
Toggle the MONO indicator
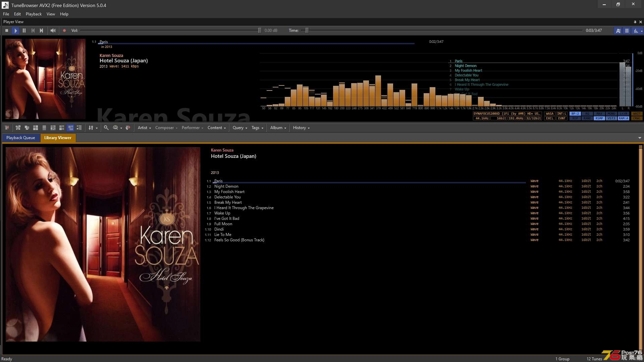(611, 114)
